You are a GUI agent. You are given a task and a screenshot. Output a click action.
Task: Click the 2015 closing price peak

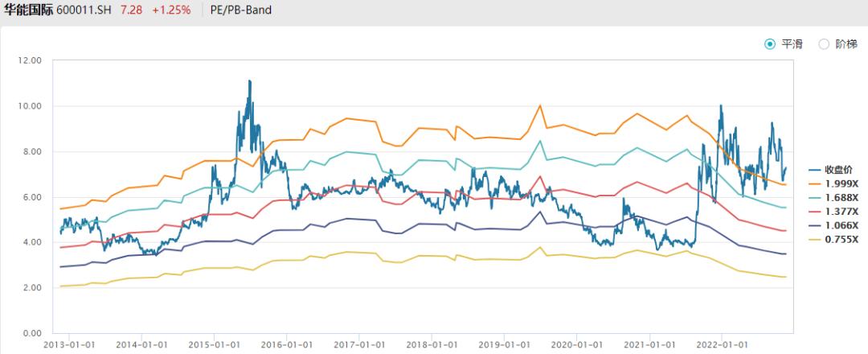pos(250,81)
